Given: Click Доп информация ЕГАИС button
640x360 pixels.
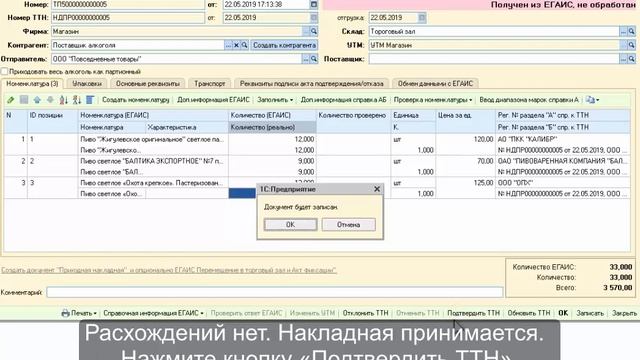Looking at the screenshot, I should coord(213,100).
